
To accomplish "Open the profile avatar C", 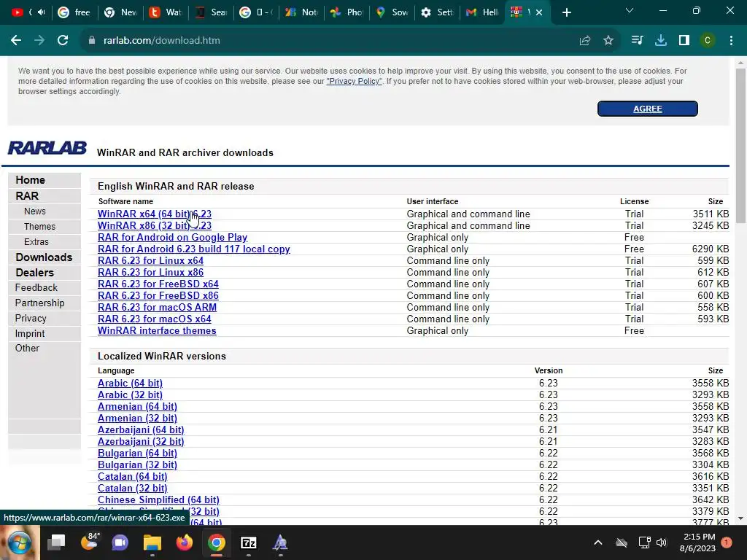I will (708, 41).
